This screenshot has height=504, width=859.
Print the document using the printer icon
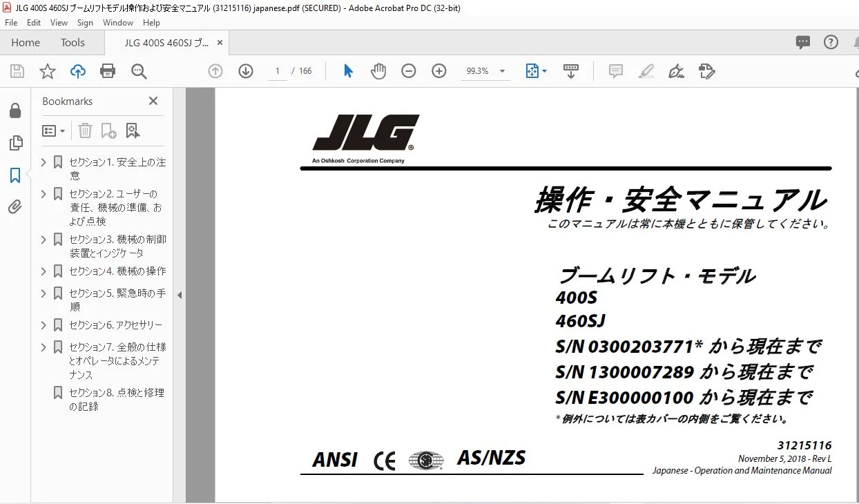(108, 71)
